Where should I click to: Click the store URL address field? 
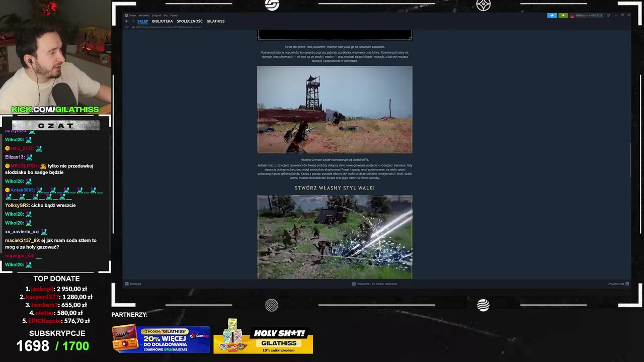(169, 27)
